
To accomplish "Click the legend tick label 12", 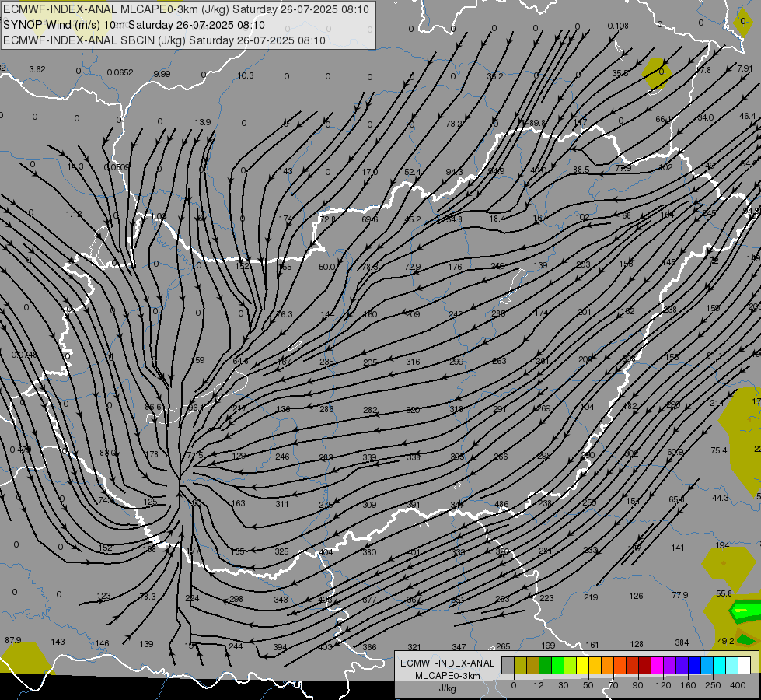I will tap(538, 685).
